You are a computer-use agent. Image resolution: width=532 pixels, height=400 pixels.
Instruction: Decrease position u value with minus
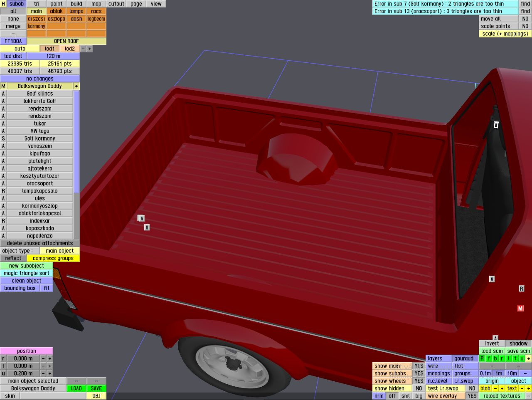click(43, 373)
